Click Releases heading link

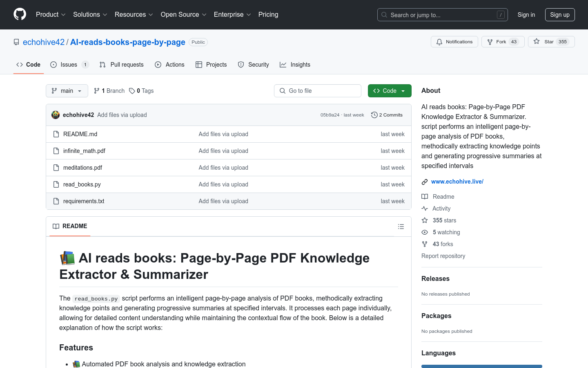pos(435,279)
